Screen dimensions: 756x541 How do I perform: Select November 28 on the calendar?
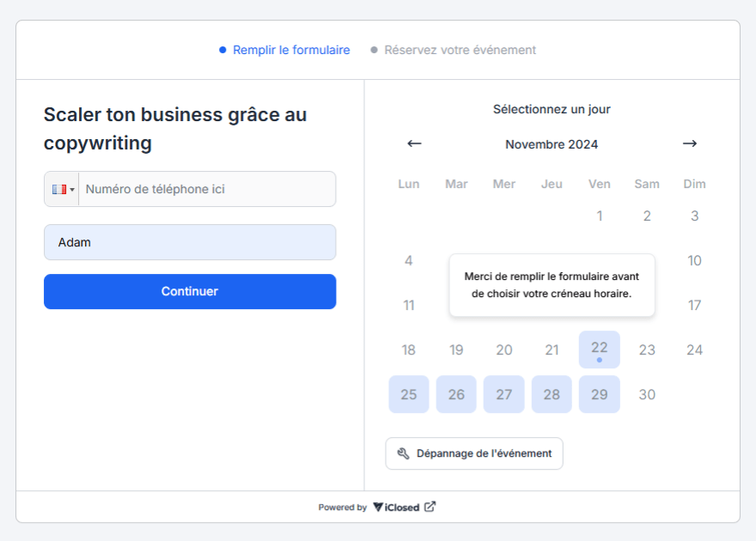tap(552, 394)
